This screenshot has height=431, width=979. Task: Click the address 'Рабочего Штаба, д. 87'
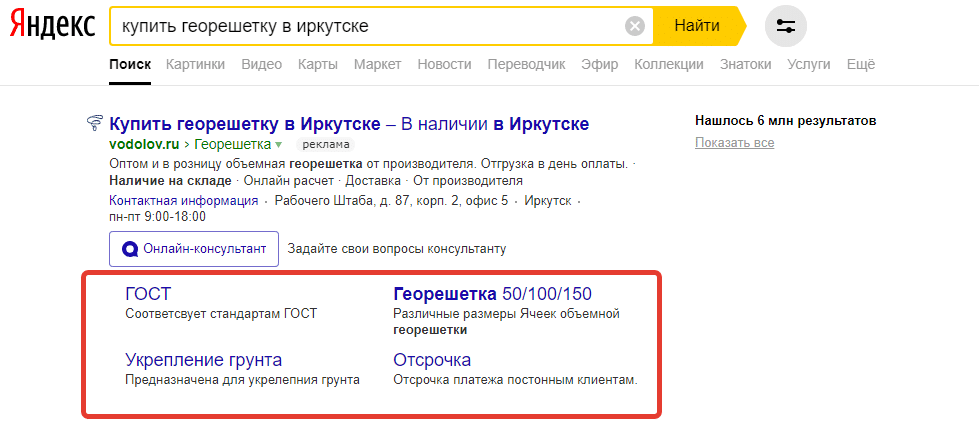pyautogui.click(x=343, y=201)
